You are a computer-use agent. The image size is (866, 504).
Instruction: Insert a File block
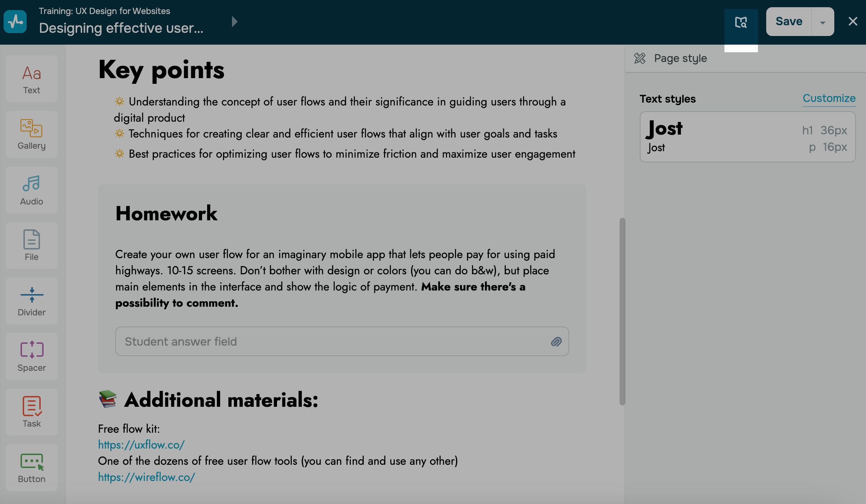click(x=32, y=246)
